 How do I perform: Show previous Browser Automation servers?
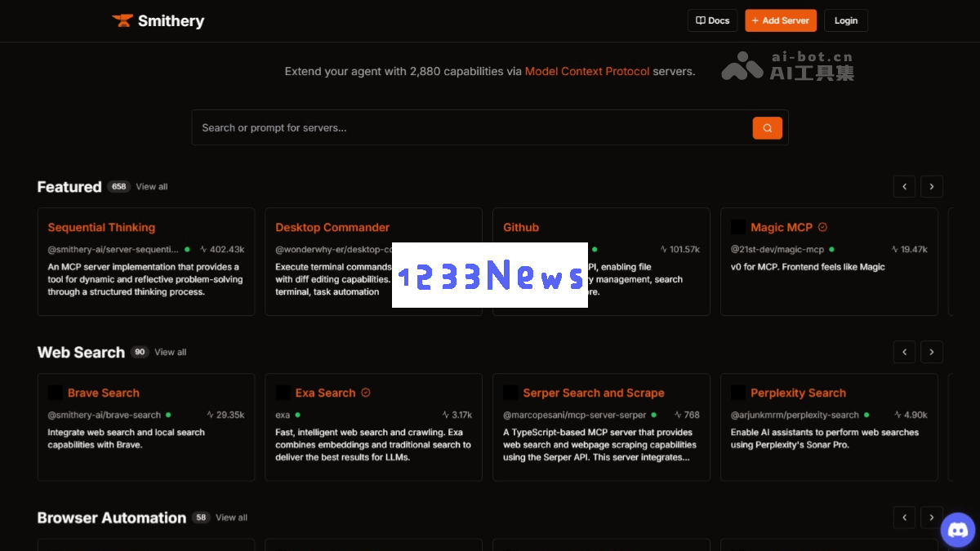click(x=904, y=518)
